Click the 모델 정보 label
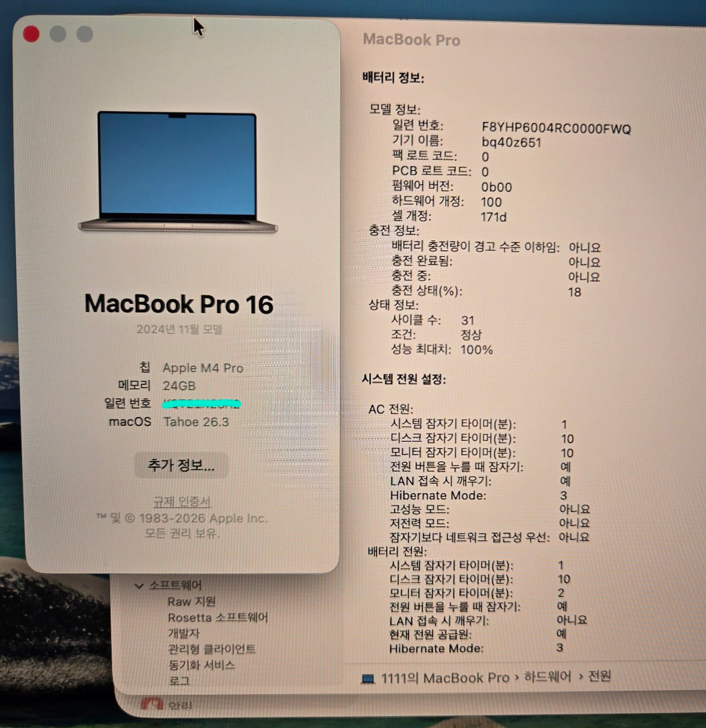This screenshot has height=728, width=706. 394,109
